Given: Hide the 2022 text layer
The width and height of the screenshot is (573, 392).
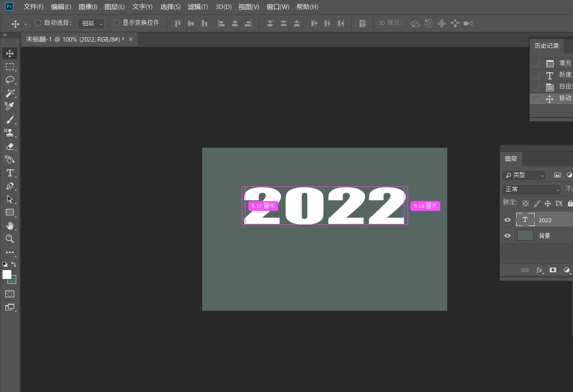Looking at the screenshot, I should coord(508,220).
